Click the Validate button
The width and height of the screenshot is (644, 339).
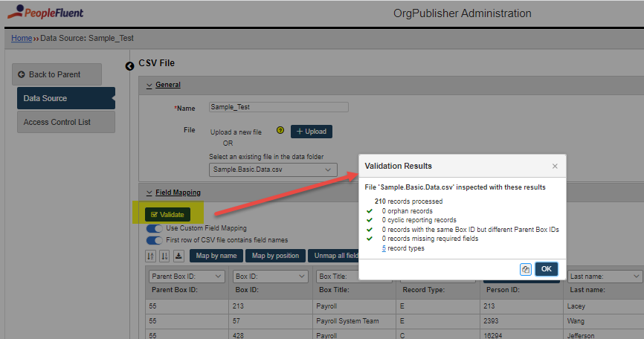(167, 214)
